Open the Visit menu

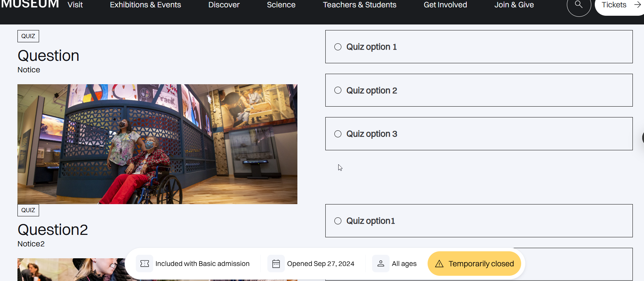coord(75,5)
